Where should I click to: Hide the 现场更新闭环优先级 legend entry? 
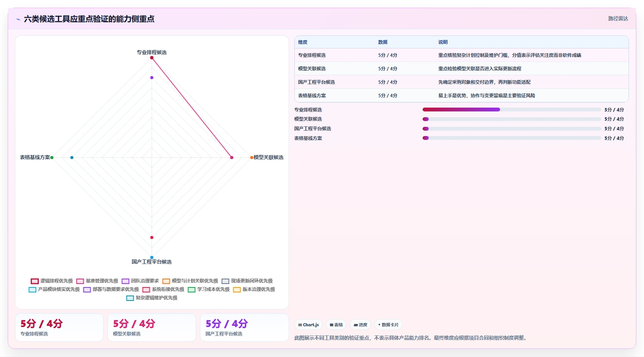pyautogui.click(x=247, y=281)
